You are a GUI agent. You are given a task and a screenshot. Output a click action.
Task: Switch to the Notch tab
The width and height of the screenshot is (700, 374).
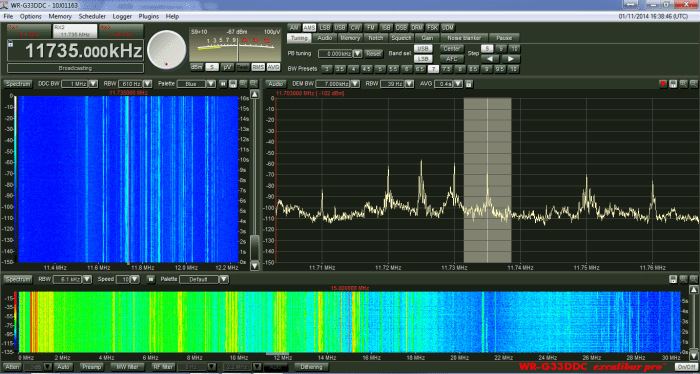375,38
